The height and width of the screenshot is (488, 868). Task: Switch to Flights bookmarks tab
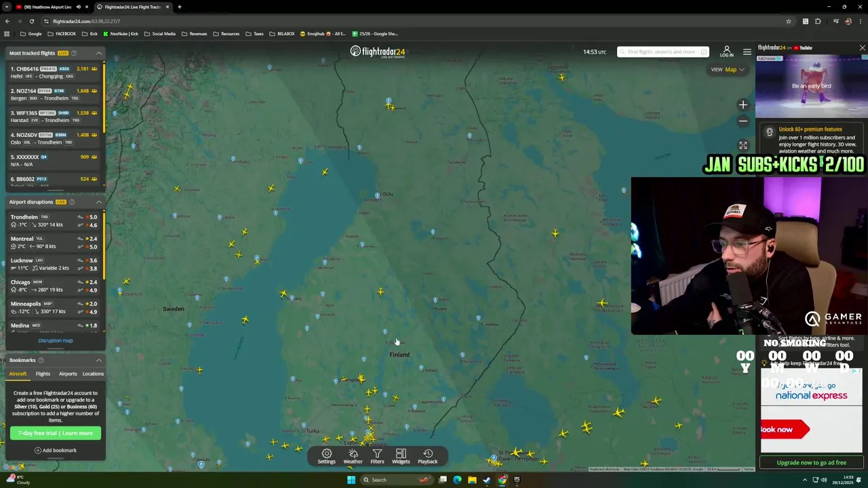coord(43,373)
